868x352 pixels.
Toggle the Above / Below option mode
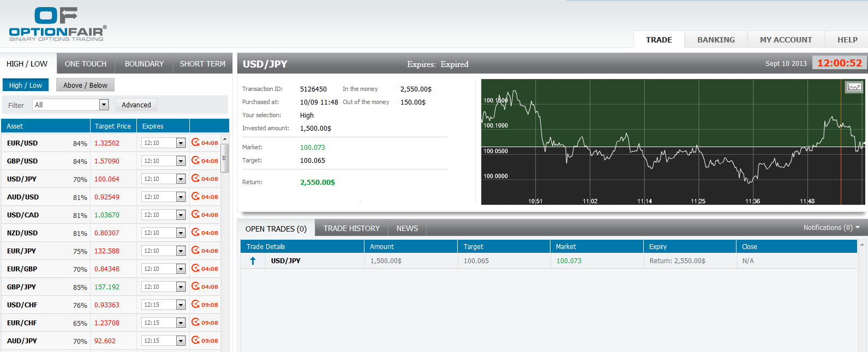tap(85, 85)
